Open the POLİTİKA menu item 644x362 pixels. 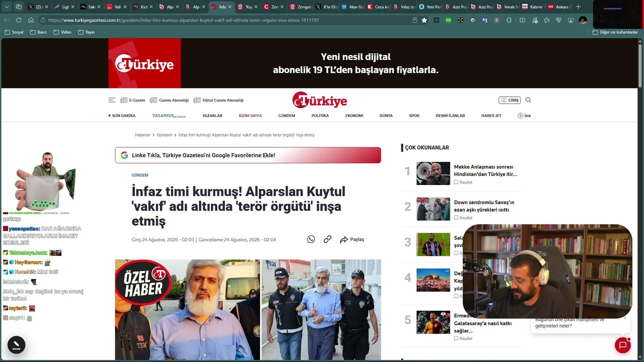click(320, 116)
